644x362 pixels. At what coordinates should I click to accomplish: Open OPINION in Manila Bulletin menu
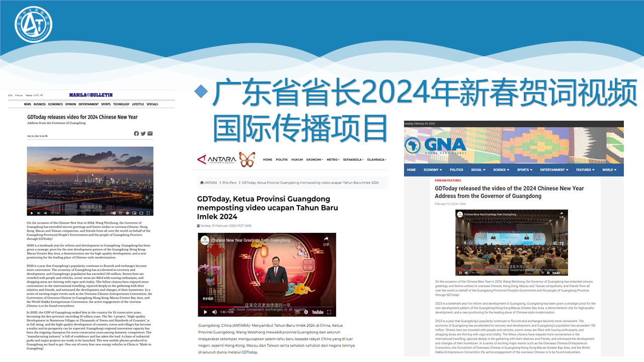(70, 105)
